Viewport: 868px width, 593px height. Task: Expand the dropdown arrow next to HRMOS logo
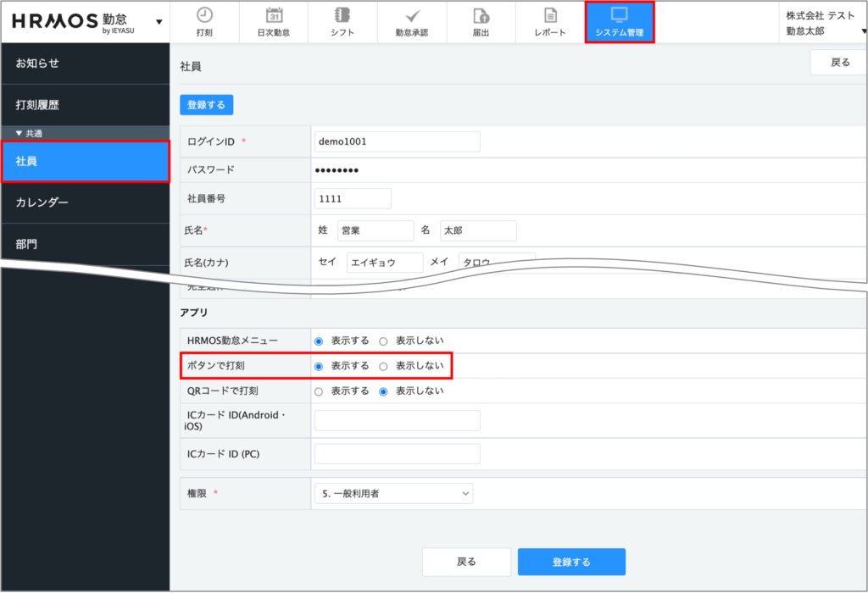(x=159, y=22)
